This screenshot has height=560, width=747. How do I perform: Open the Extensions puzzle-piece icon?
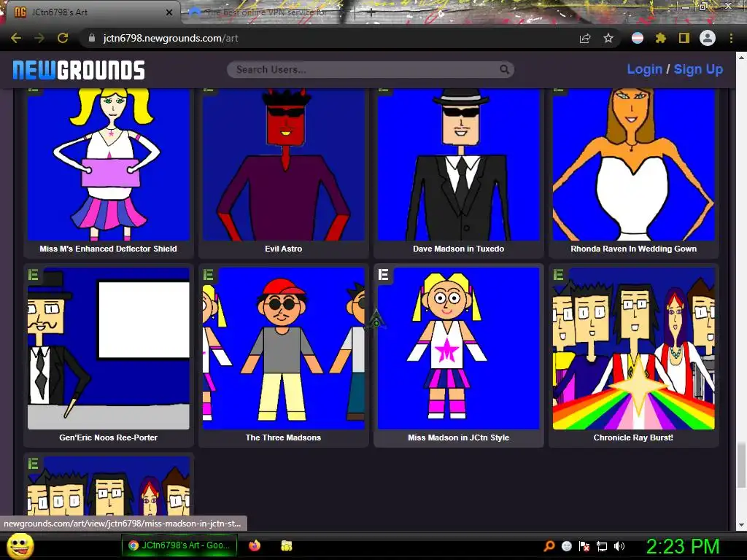click(x=660, y=38)
